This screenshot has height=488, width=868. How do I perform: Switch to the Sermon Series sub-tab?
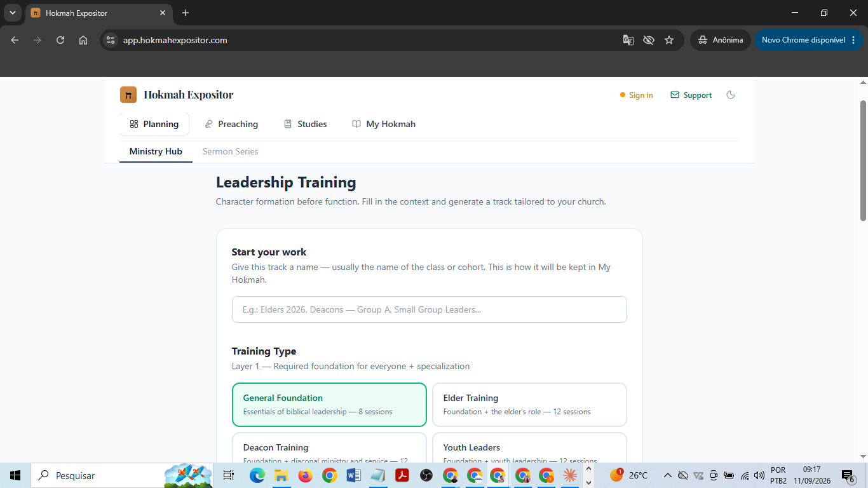[x=230, y=151]
